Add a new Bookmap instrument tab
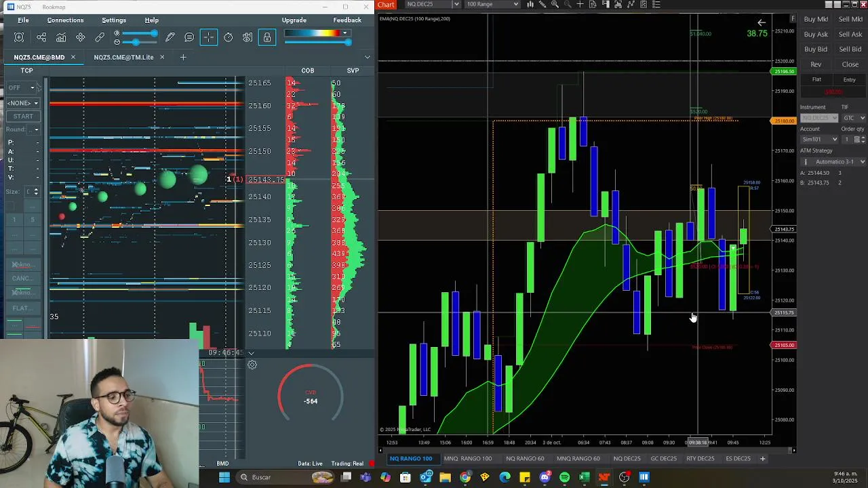The height and width of the screenshot is (488, 868). coord(182,57)
